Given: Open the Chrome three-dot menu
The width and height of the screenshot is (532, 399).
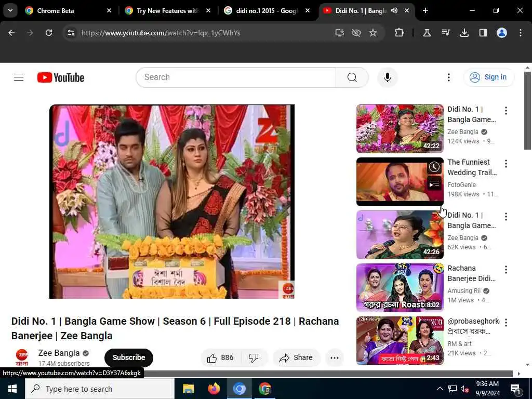Looking at the screenshot, I should tap(520, 33).
